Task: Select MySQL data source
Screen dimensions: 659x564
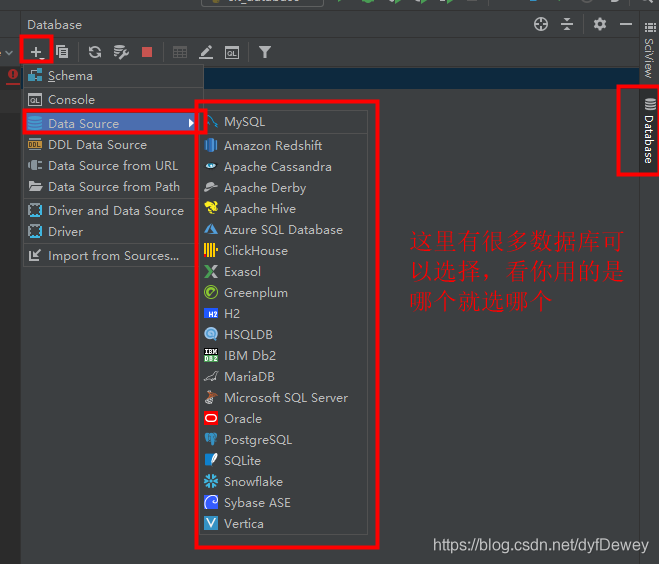Action: [285, 122]
